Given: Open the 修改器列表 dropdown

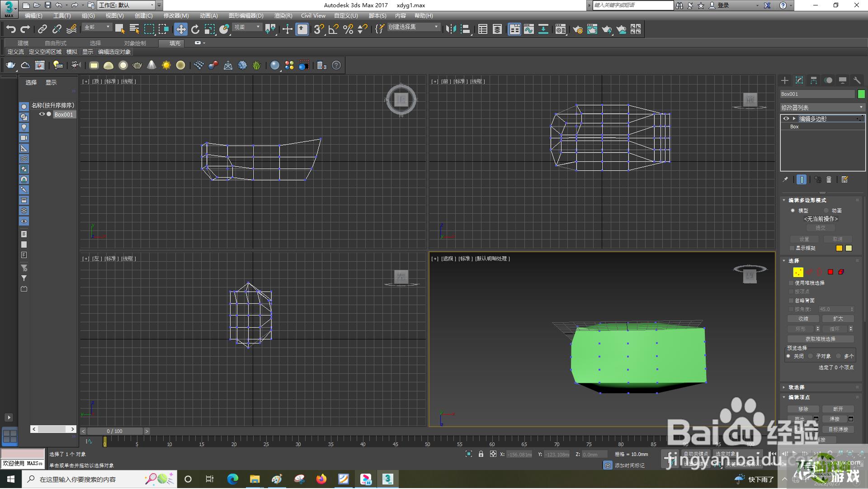Looking at the screenshot, I should pos(822,108).
